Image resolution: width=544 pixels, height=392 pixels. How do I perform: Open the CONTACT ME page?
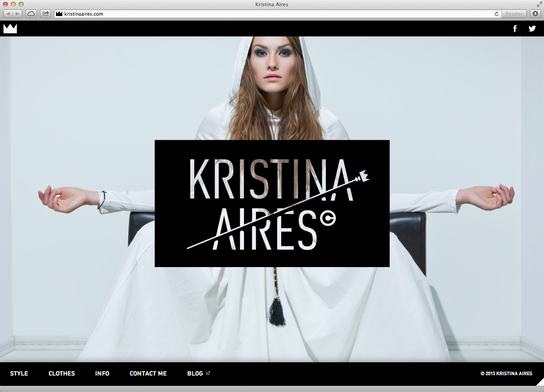point(148,374)
